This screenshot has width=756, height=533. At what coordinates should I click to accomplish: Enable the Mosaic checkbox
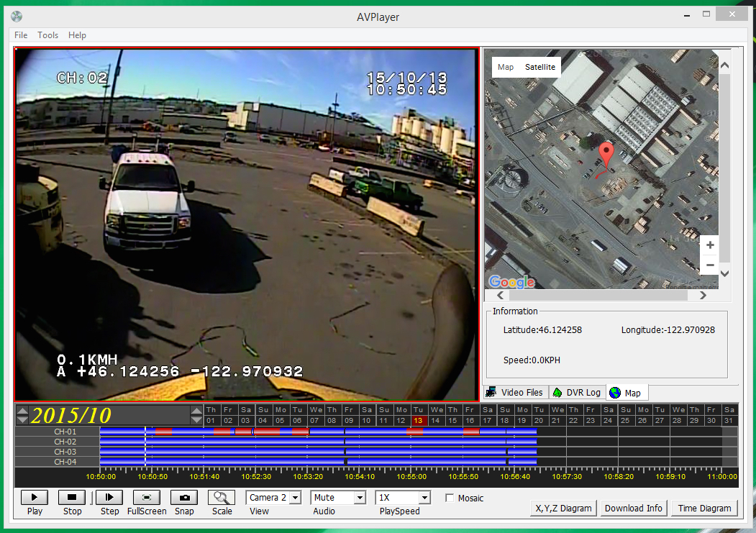pos(450,498)
